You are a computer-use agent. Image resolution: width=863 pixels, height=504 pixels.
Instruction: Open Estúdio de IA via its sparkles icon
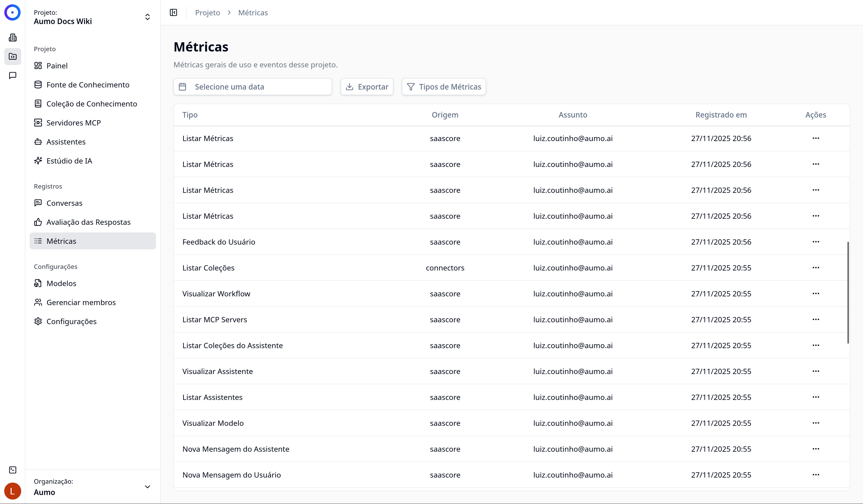pos(39,161)
